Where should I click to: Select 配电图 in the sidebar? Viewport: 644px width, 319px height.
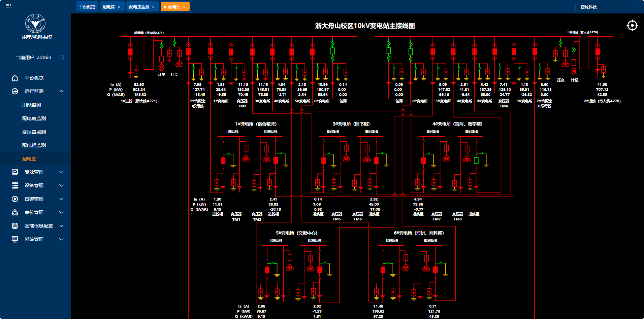pyautogui.click(x=29, y=159)
